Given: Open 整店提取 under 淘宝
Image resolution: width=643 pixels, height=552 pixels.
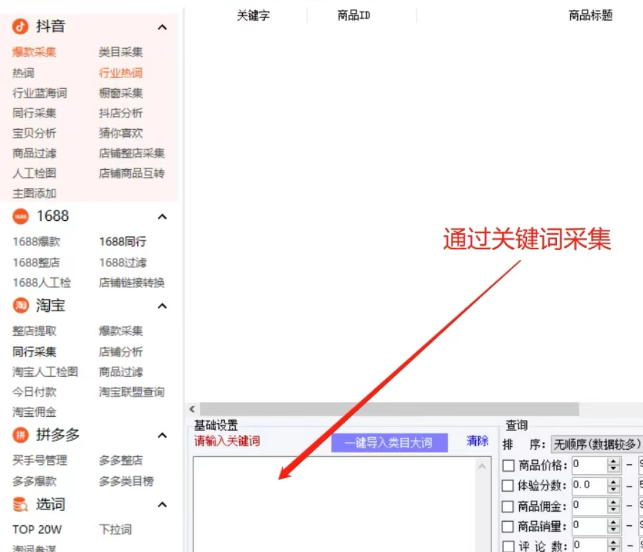Looking at the screenshot, I should (x=34, y=331).
